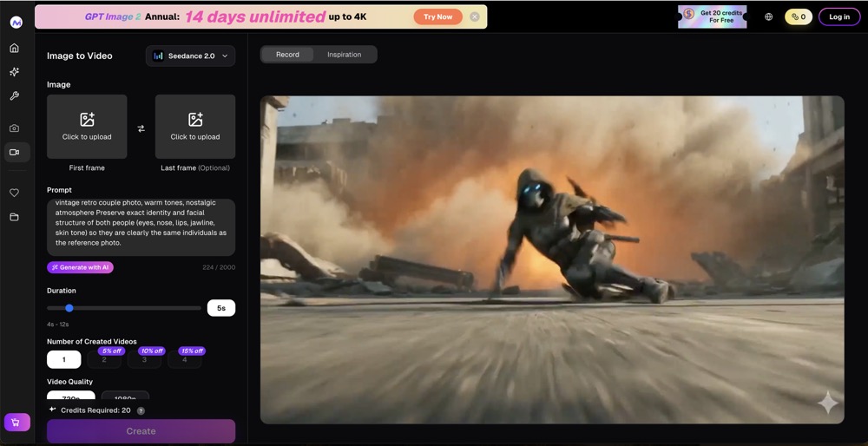Click the Log in button
868x446 pixels.
click(839, 16)
